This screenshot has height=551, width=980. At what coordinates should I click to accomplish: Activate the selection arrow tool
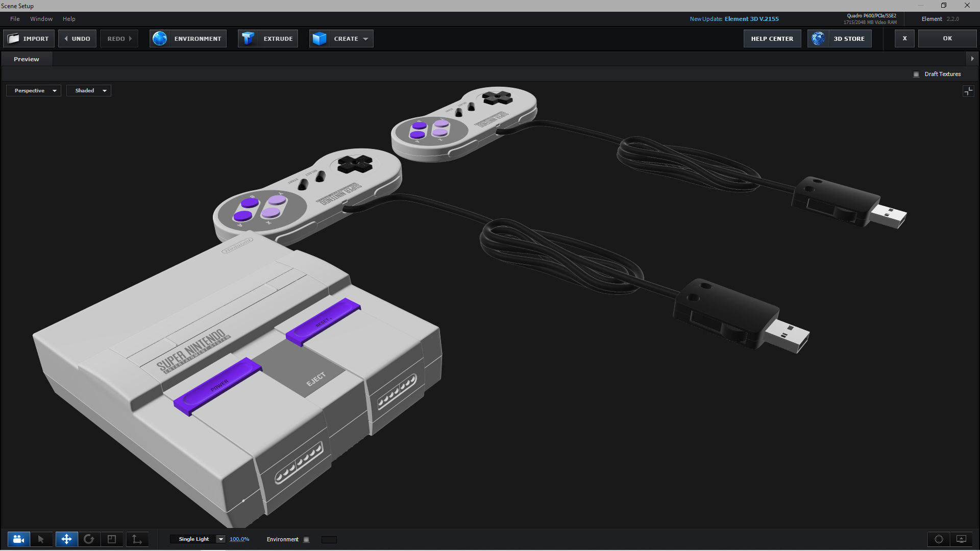(x=42, y=539)
